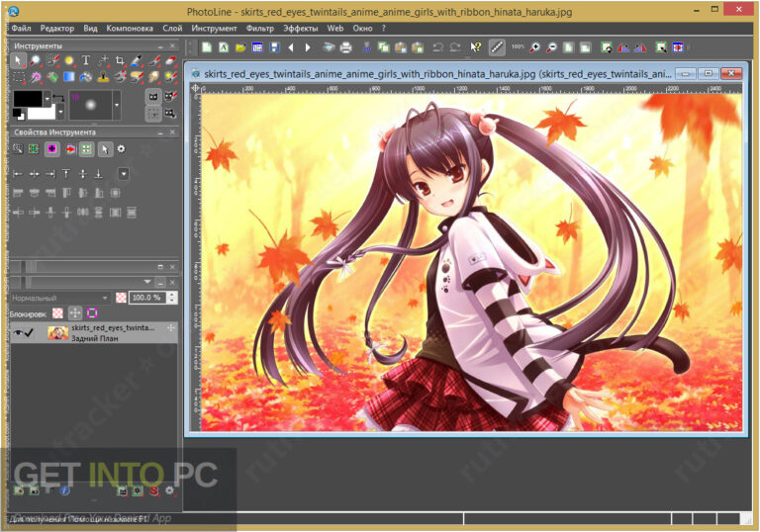760x532 pixels.
Task: Select the Zoom magnifier tool in Инструменты
Action: (x=35, y=60)
